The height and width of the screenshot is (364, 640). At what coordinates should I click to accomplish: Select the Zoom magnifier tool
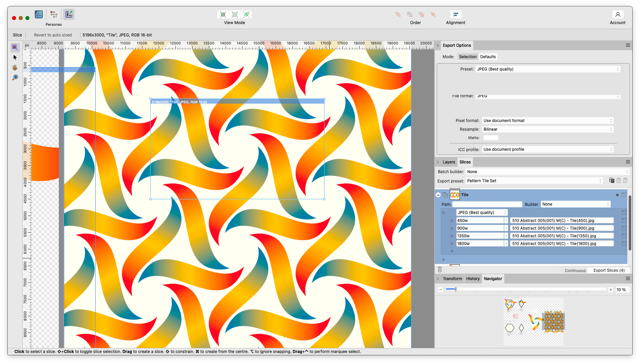[x=15, y=78]
